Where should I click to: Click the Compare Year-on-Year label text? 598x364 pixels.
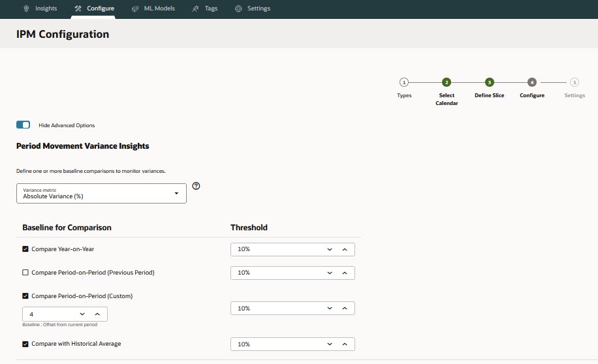click(63, 249)
